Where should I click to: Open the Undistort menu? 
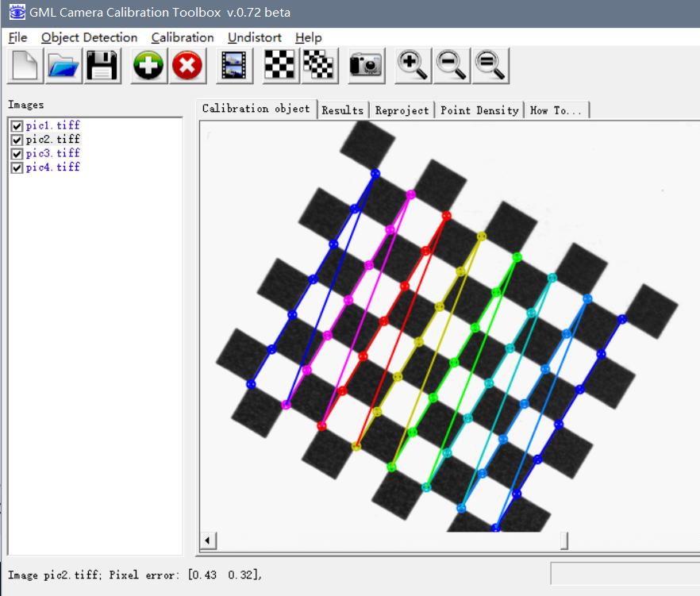(255, 37)
